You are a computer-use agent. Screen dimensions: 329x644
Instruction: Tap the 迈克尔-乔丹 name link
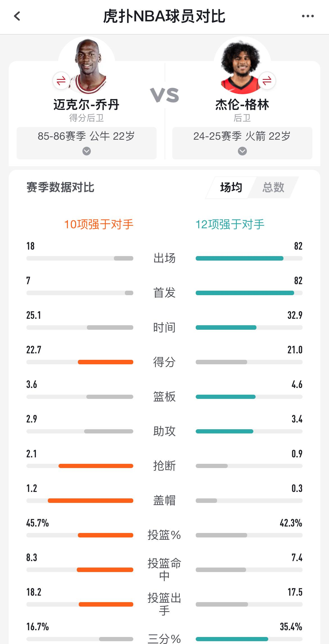point(86,105)
